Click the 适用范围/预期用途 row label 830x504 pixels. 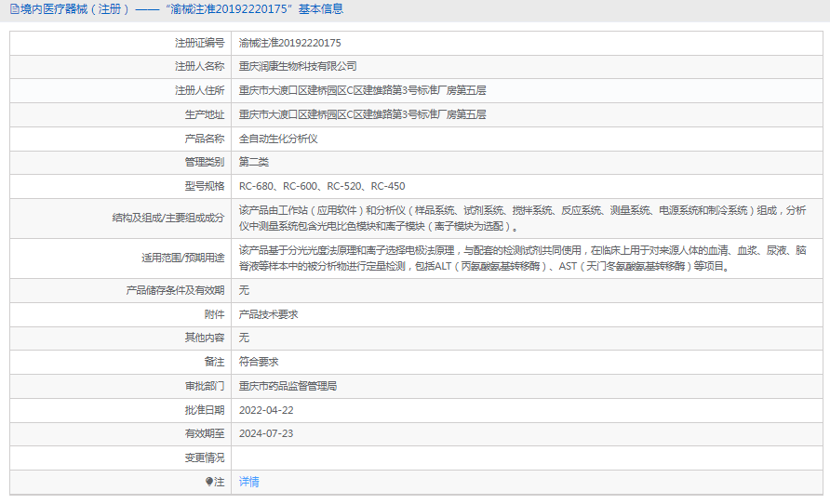182,259
